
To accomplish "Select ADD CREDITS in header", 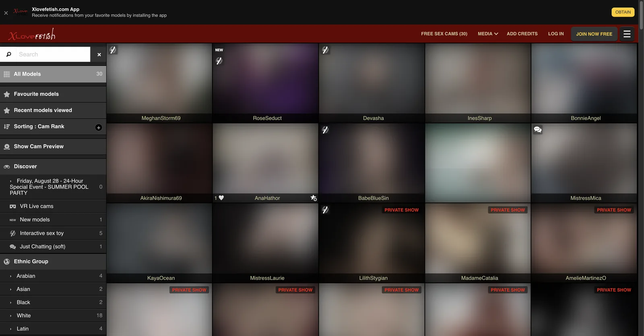I will 522,34.
